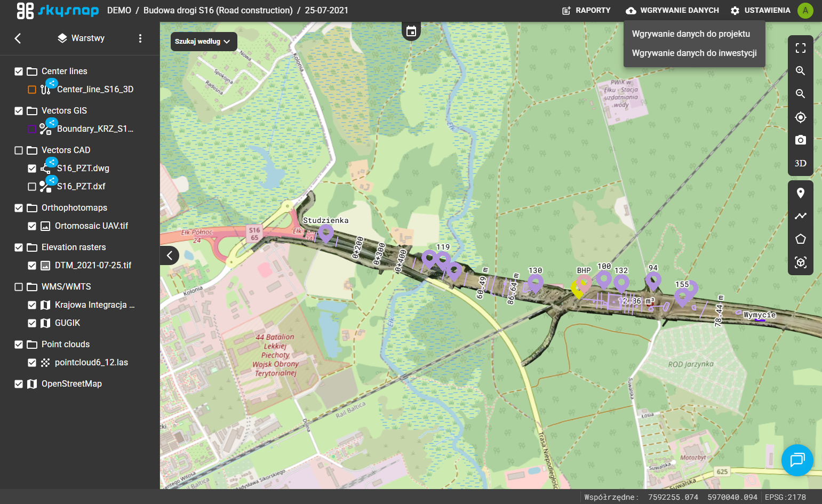Viewport: 822px width, 504px height.
Task: Open the RAPORTY menu
Action: (586, 10)
